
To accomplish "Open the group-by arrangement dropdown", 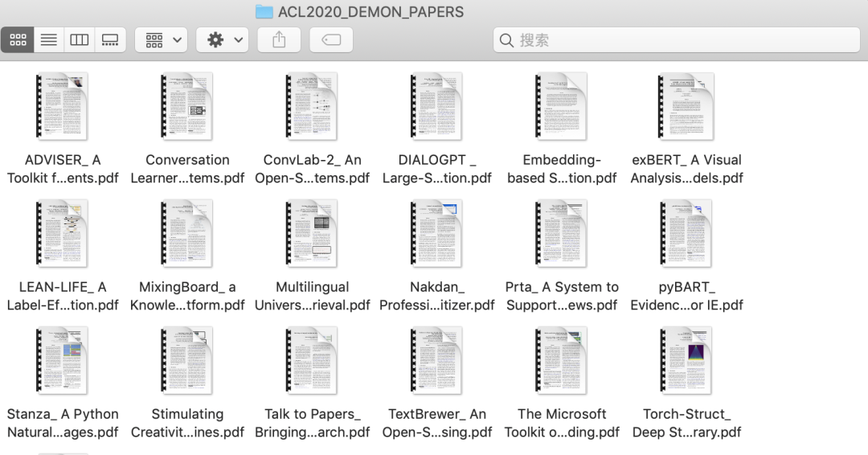I will 161,40.
